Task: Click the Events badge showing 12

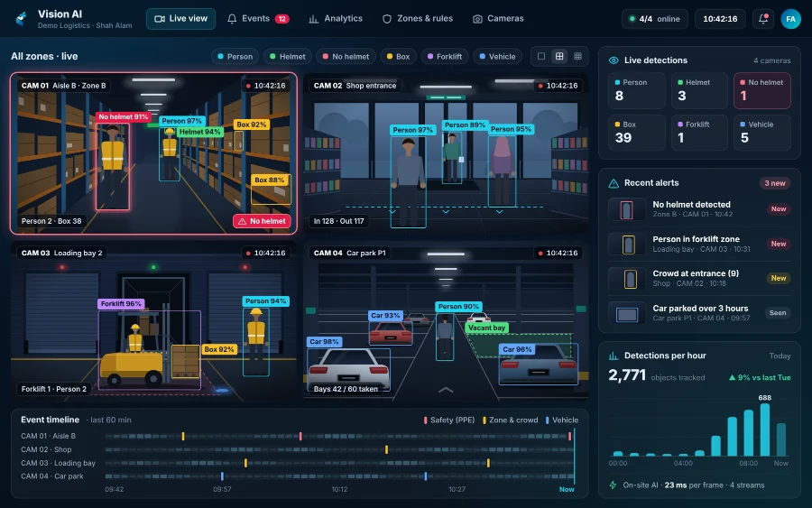Action: click(x=281, y=19)
